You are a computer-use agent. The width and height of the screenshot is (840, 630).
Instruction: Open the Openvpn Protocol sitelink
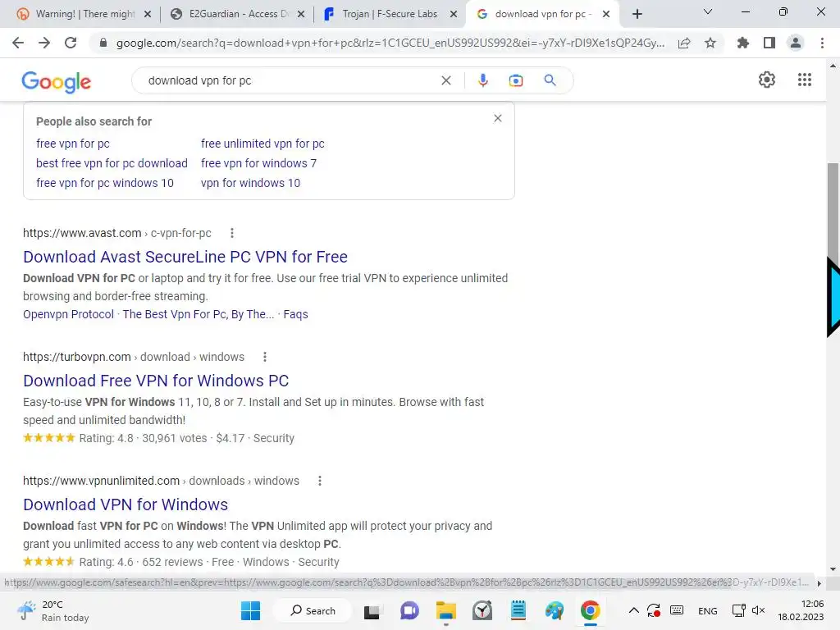[69, 314]
